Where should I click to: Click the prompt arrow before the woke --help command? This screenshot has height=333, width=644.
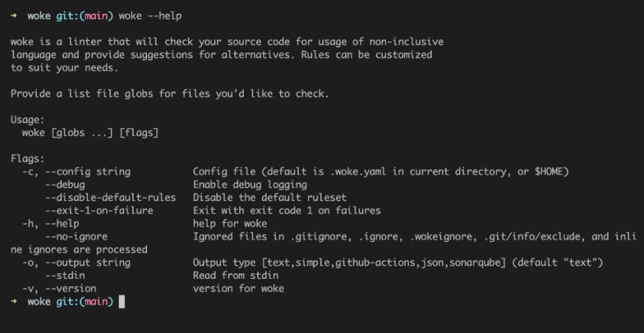pyautogui.click(x=14, y=16)
